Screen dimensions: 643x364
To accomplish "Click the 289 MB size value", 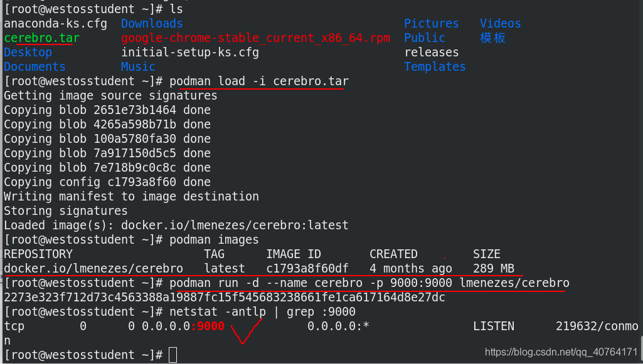I will (x=493, y=269).
